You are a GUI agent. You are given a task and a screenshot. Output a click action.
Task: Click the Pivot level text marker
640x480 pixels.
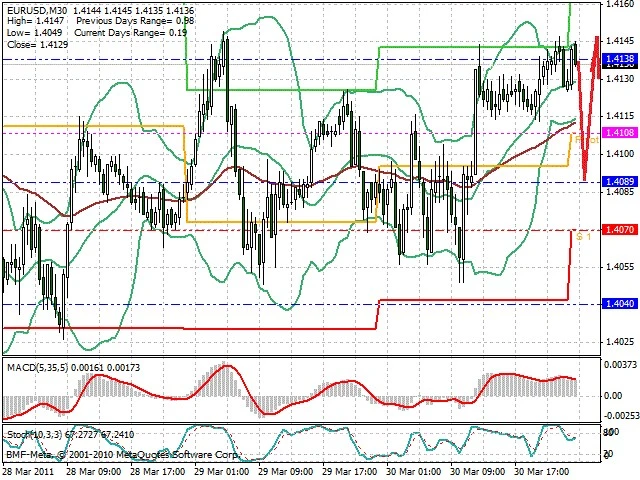(587, 140)
